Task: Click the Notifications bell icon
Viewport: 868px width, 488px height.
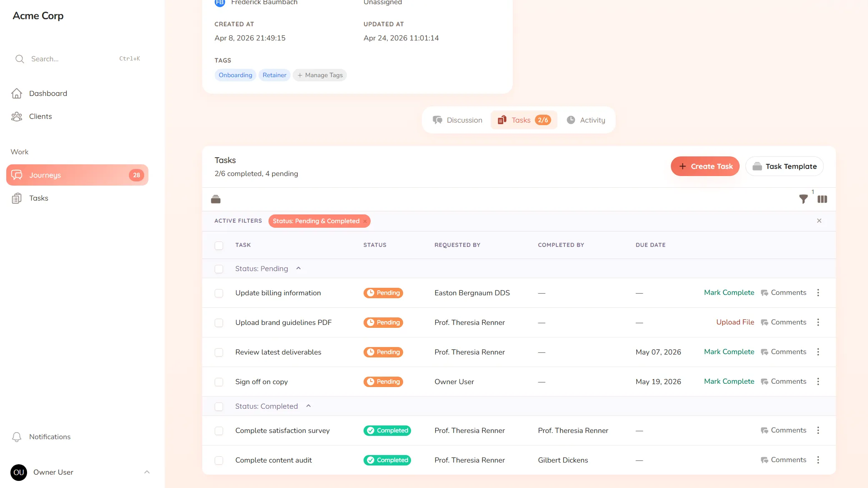Action: click(x=17, y=437)
